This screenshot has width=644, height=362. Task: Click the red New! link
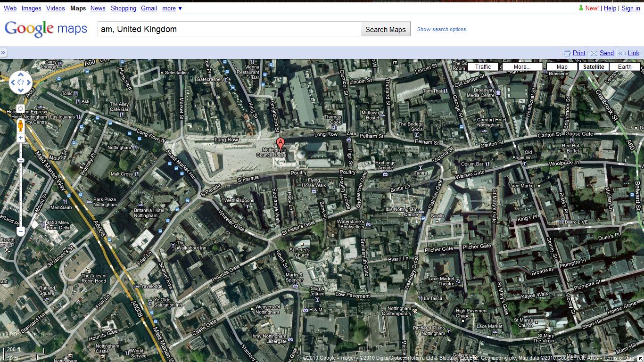[592, 8]
